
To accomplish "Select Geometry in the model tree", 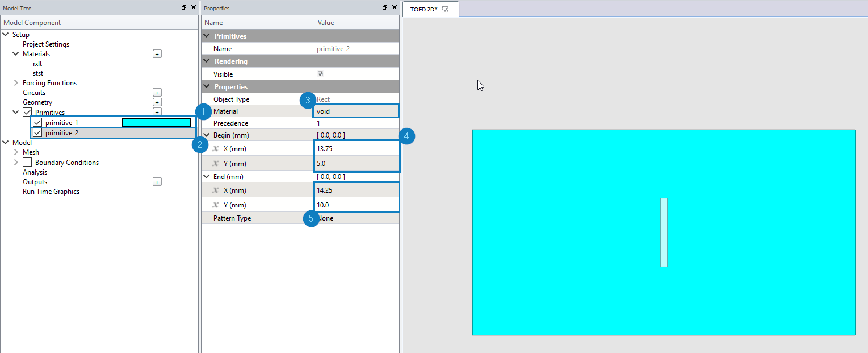I will (37, 102).
